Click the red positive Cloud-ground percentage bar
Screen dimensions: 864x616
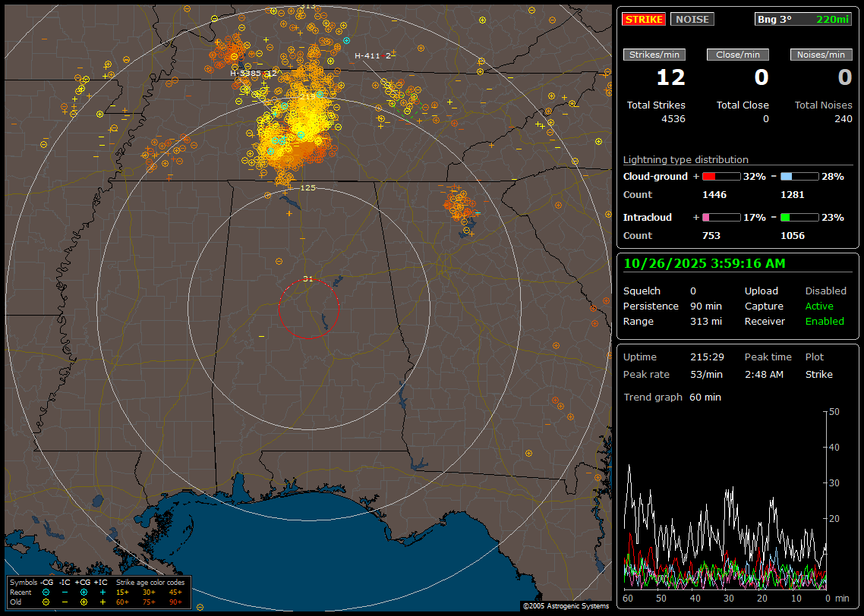[721, 176]
